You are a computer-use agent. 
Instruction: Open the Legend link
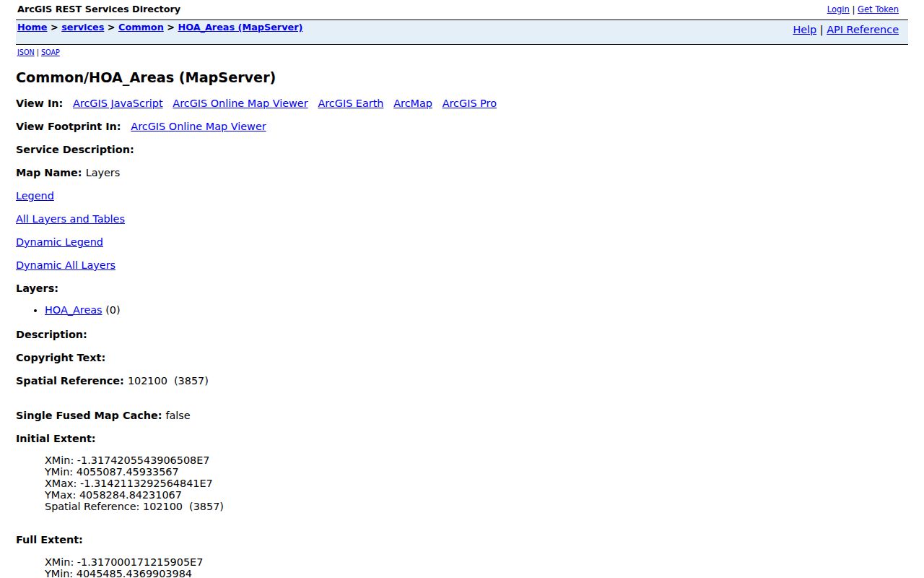[x=35, y=196]
